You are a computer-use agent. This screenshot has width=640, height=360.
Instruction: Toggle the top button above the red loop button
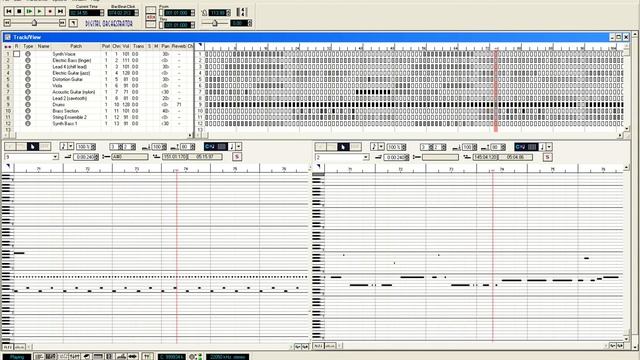(x=151, y=9)
